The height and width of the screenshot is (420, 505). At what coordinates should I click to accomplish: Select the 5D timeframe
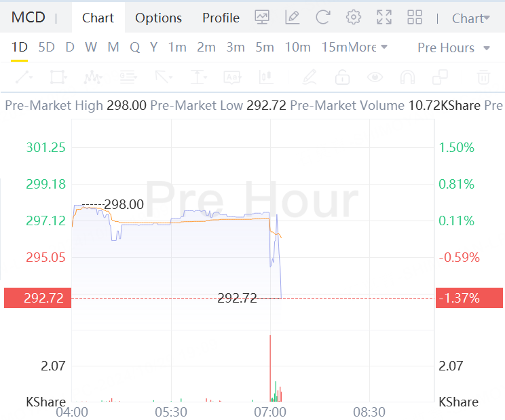pos(46,47)
